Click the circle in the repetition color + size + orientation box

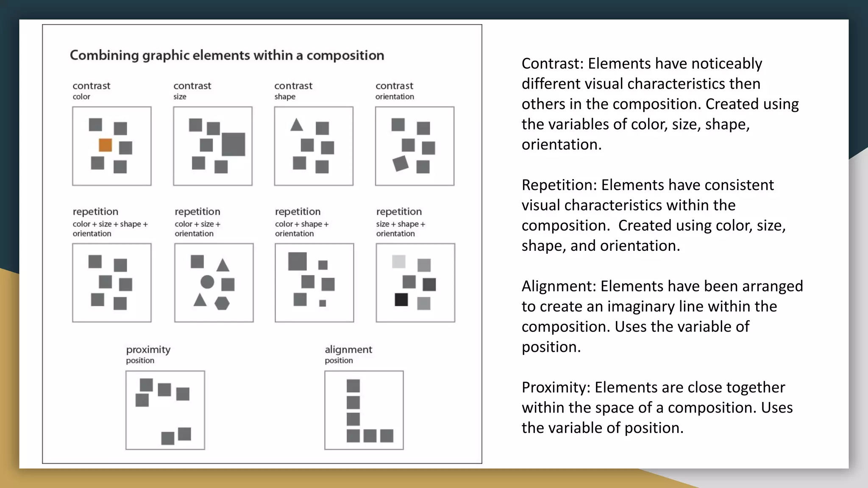click(x=207, y=282)
